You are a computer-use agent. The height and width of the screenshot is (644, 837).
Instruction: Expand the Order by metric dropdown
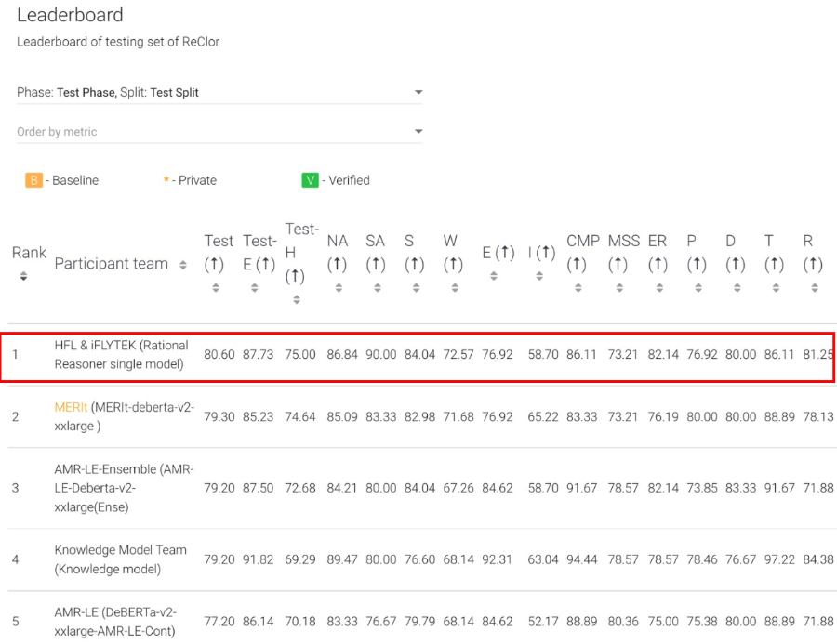pos(219,131)
